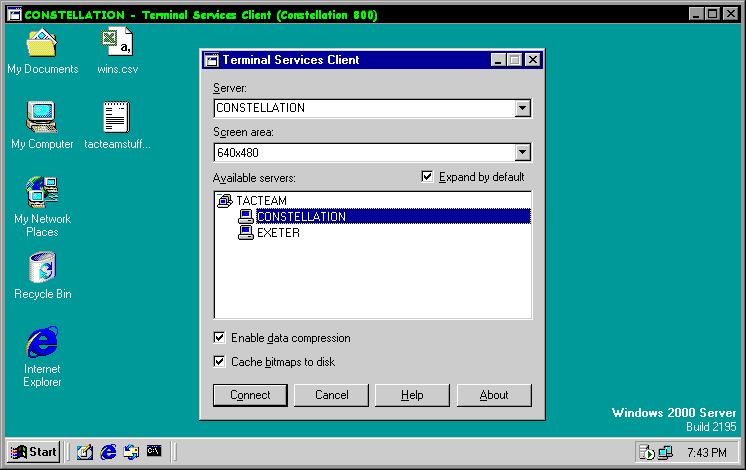Click the Cancel button
This screenshot has height=470, width=746.
(x=331, y=395)
